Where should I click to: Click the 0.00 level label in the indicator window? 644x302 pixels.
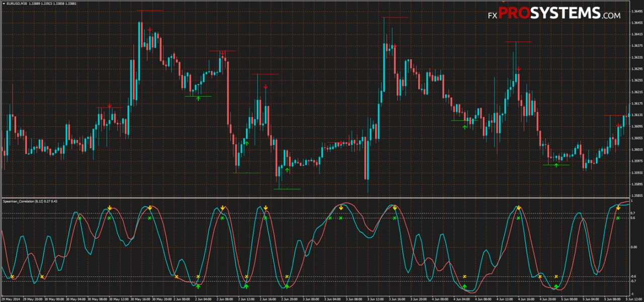634,247
